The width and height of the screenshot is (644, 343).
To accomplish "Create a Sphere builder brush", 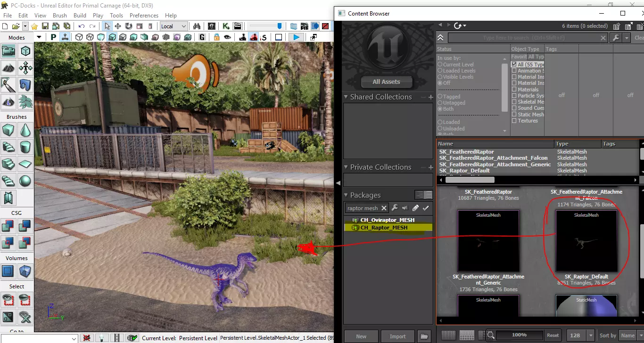I will (25, 181).
